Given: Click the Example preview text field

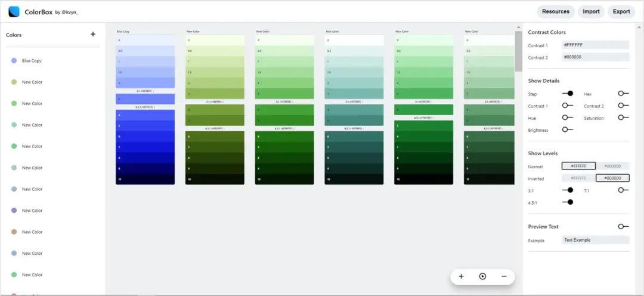Looking at the screenshot, I should pyautogui.click(x=596, y=240).
